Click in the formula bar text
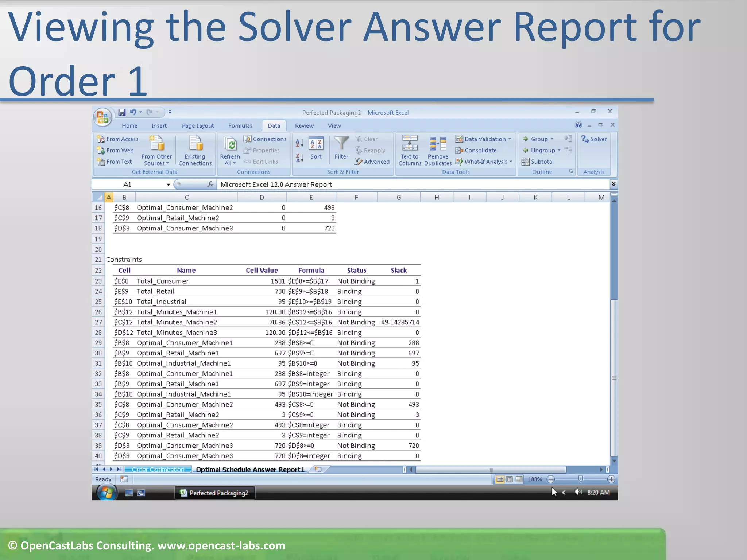Image resolution: width=747 pixels, height=560 pixels. (276, 184)
